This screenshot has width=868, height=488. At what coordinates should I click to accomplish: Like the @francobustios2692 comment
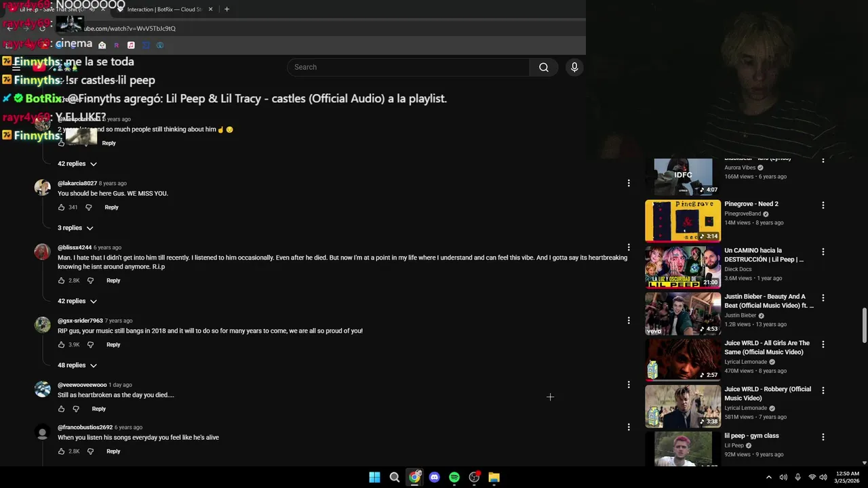(x=61, y=451)
